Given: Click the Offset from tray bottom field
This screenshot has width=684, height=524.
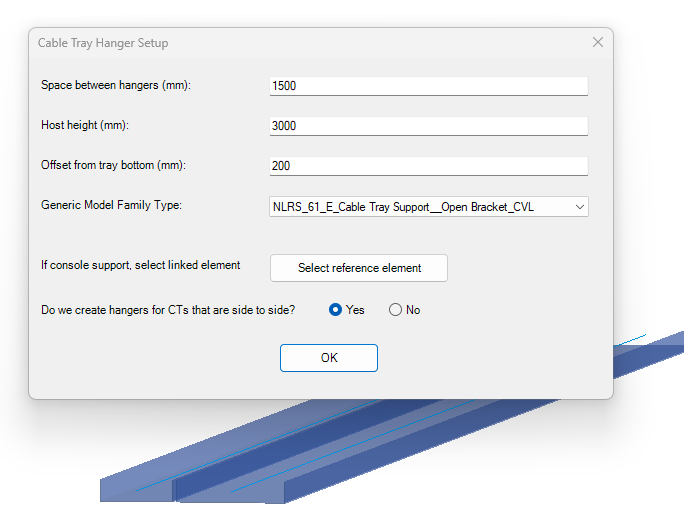Looking at the screenshot, I should click(x=429, y=166).
